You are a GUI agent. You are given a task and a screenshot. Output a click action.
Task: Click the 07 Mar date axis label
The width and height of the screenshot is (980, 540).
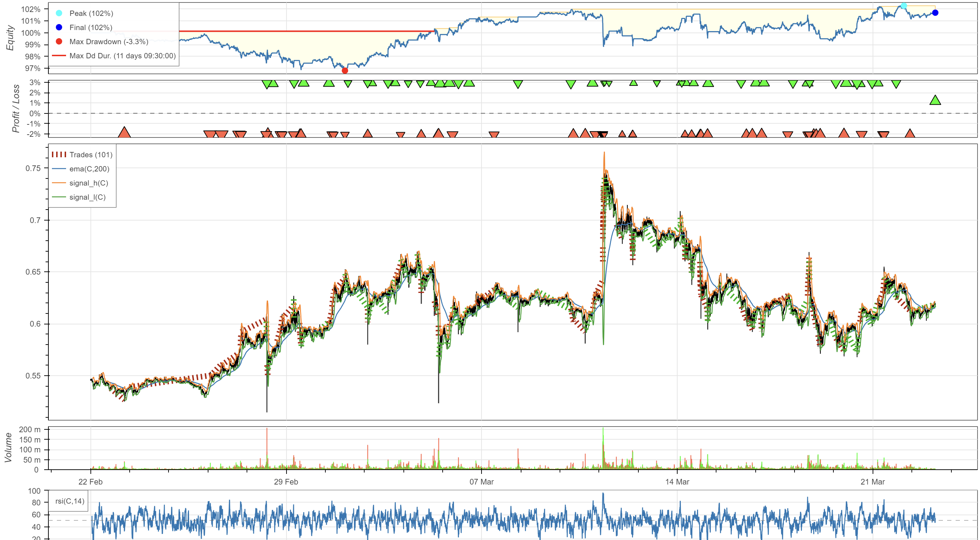coord(481,482)
